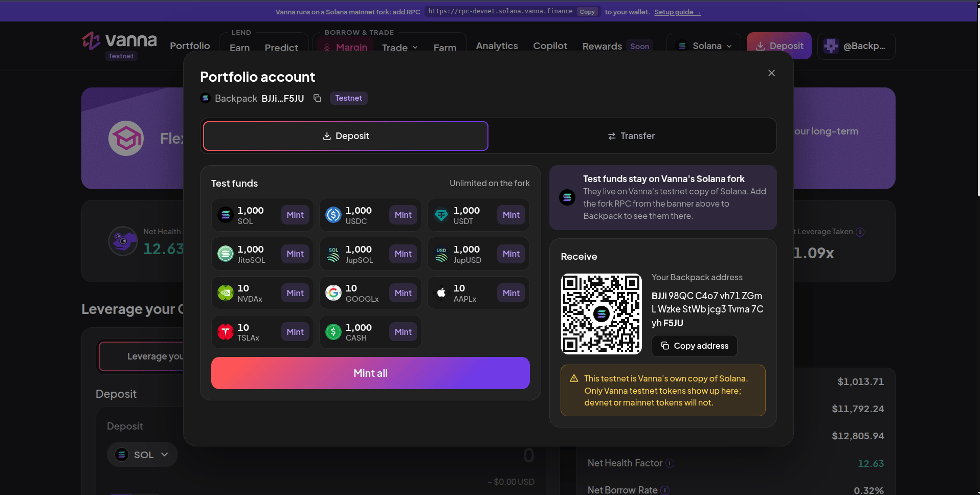
Task: Click the Testnet badge in dialog header
Action: [x=348, y=98]
